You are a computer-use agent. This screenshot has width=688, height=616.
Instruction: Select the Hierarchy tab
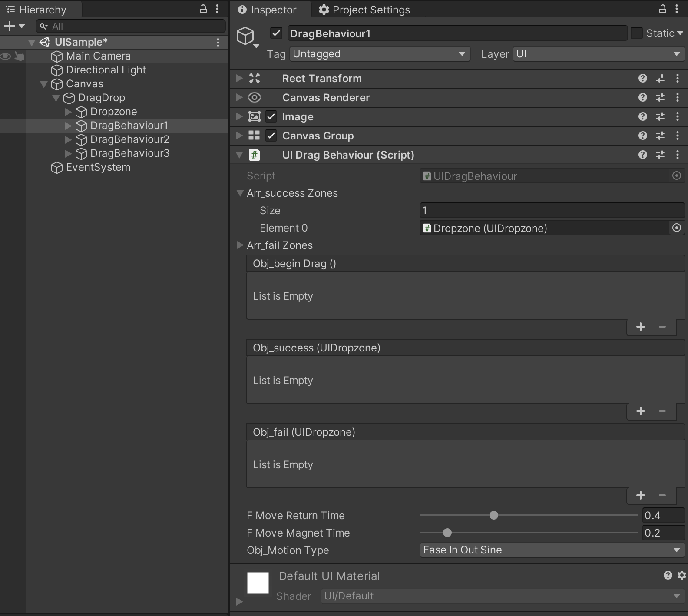40,10
